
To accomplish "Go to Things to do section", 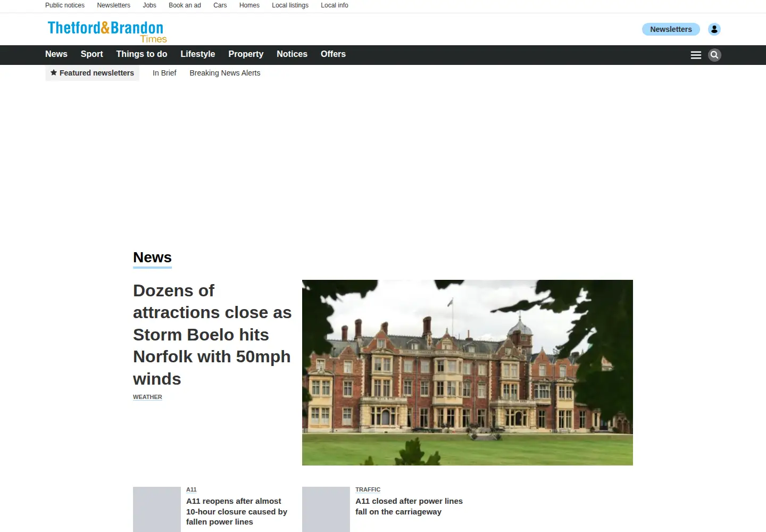I will coord(141,54).
